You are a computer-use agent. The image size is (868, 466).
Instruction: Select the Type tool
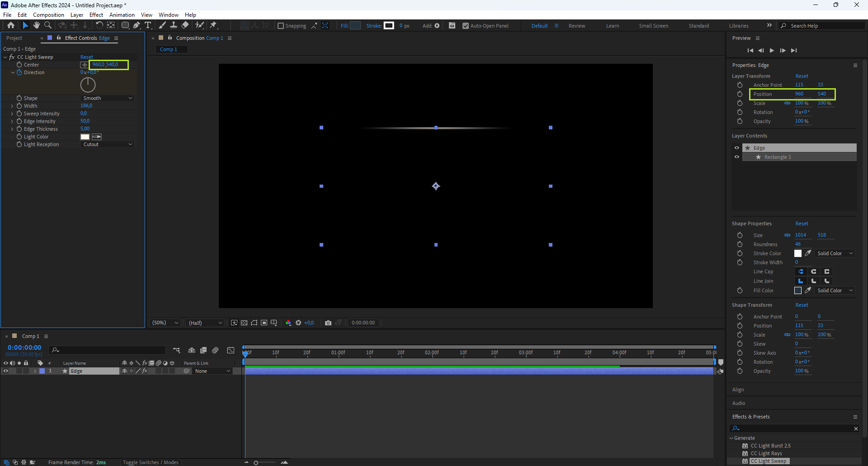(148, 25)
